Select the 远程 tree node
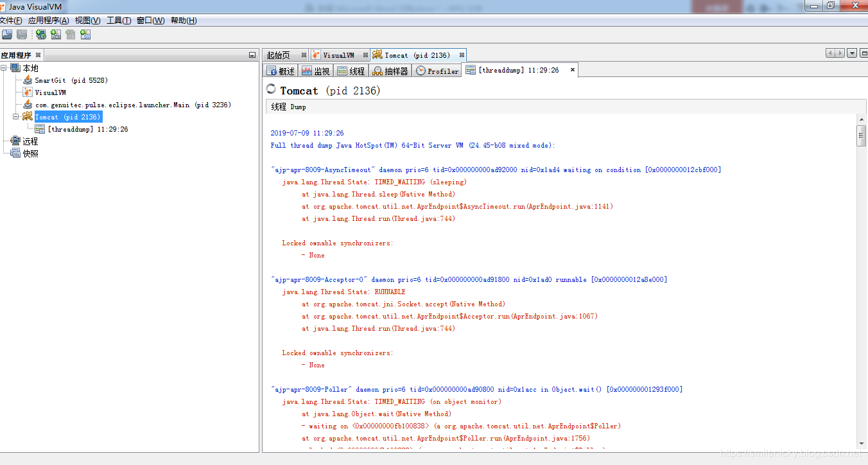Viewport: 868px width, 465px height. (x=30, y=141)
